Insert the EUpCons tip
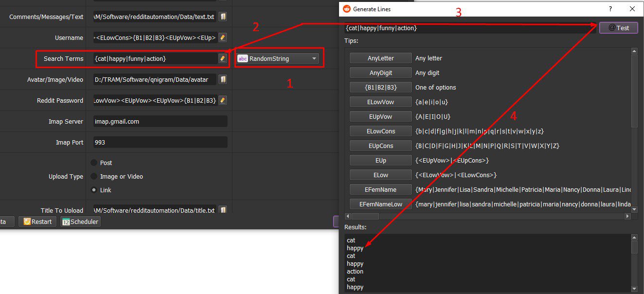 [x=381, y=146]
